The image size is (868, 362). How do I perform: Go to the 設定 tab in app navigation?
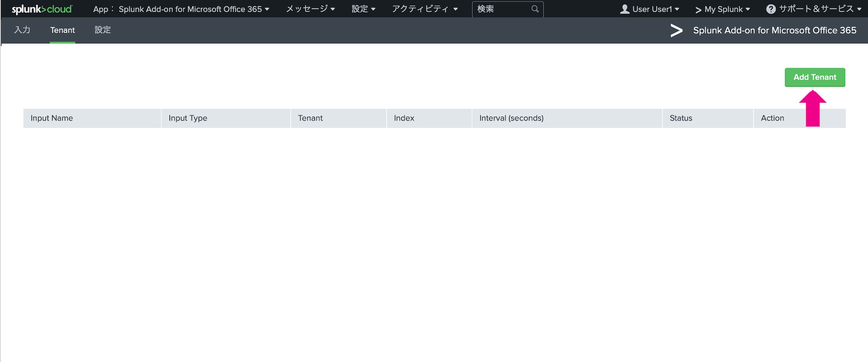coord(103,30)
